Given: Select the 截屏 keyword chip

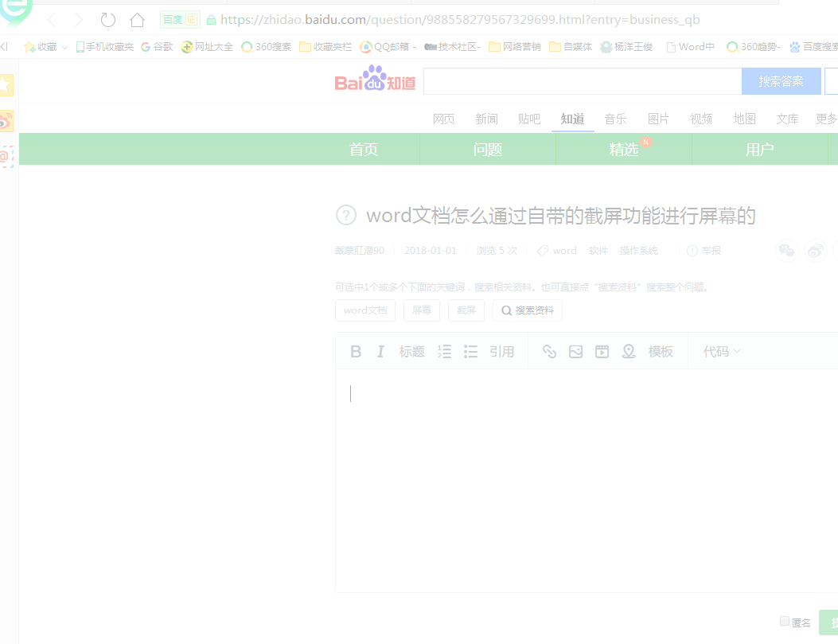Looking at the screenshot, I should [466, 310].
